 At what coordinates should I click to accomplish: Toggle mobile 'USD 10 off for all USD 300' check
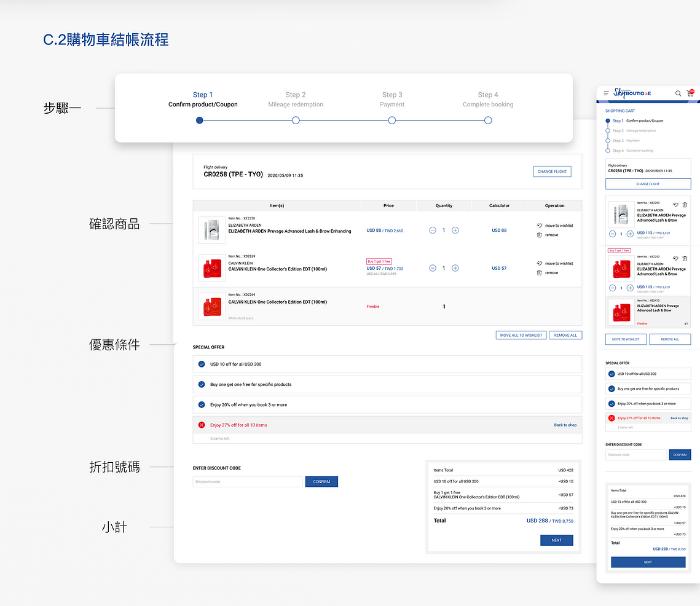(x=612, y=374)
